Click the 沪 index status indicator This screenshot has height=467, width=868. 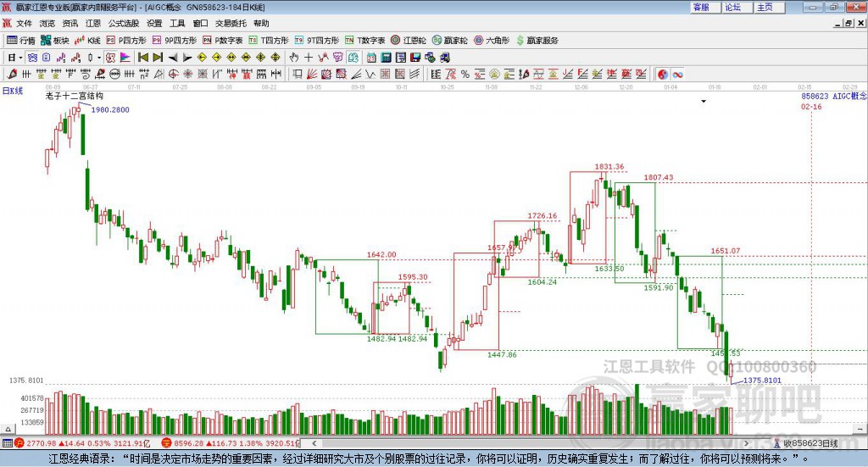click(19, 443)
